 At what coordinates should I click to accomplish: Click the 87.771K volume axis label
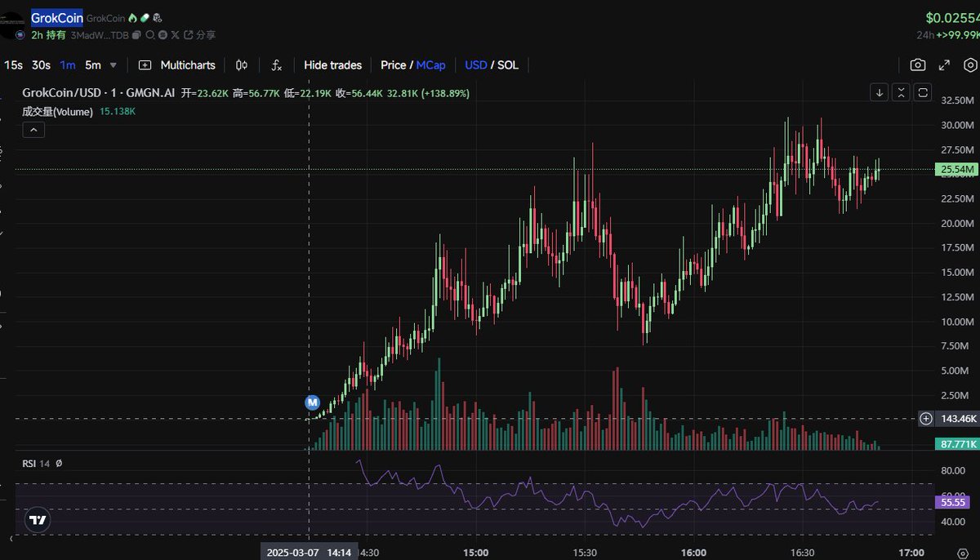[x=957, y=444]
